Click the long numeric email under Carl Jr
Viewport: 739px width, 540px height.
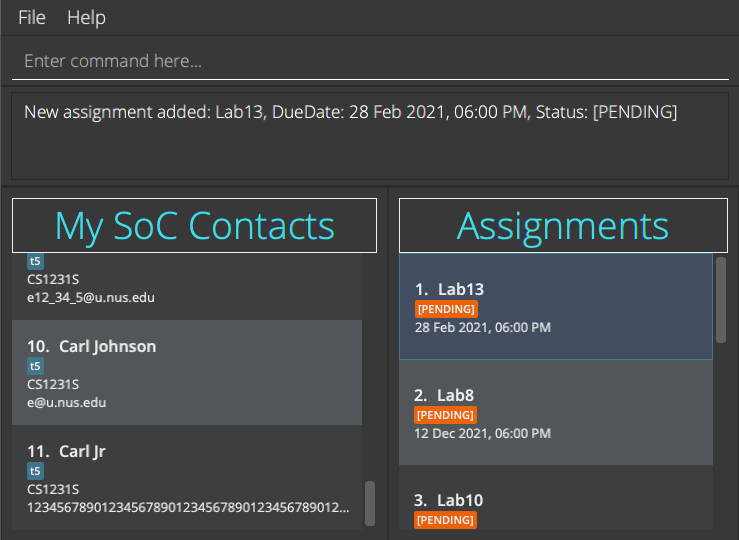188,508
